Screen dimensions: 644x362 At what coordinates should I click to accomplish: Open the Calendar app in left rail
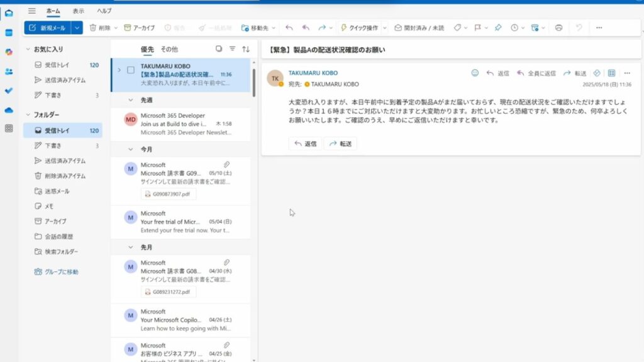[9, 32]
